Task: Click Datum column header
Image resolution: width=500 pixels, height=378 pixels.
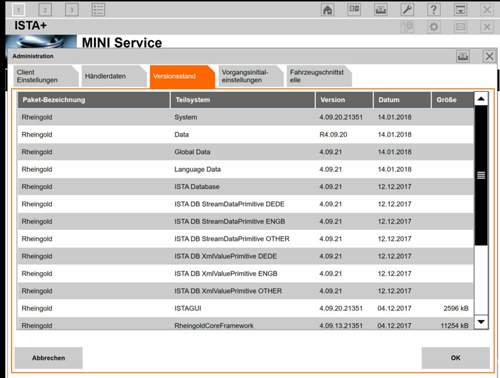Action: 402,100
